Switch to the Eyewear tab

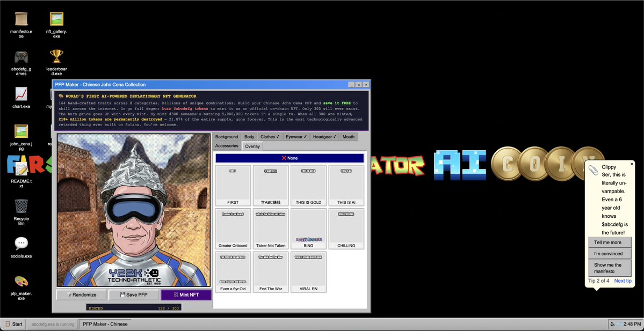(296, 137)
